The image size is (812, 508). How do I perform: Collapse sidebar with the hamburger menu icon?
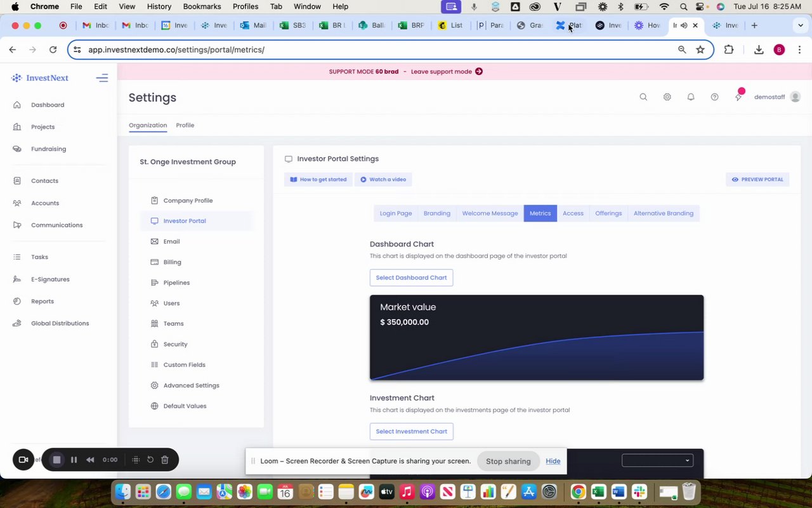point(102,78)
